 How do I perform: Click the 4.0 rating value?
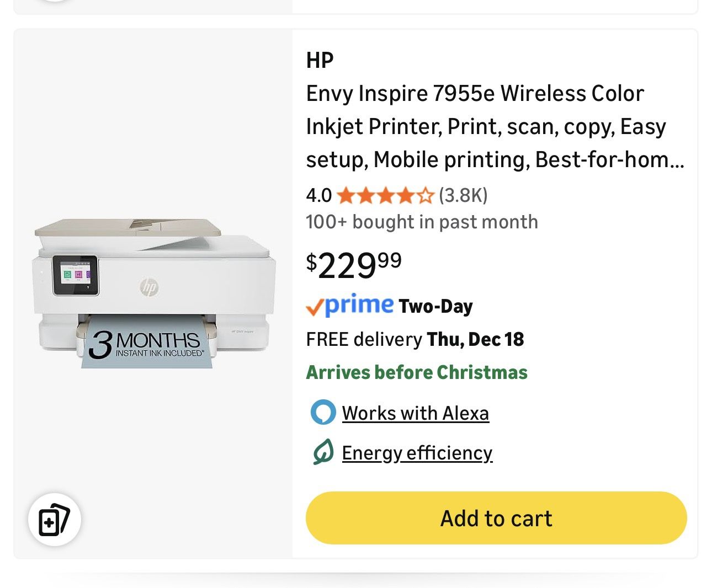click(x=318, y=195)
